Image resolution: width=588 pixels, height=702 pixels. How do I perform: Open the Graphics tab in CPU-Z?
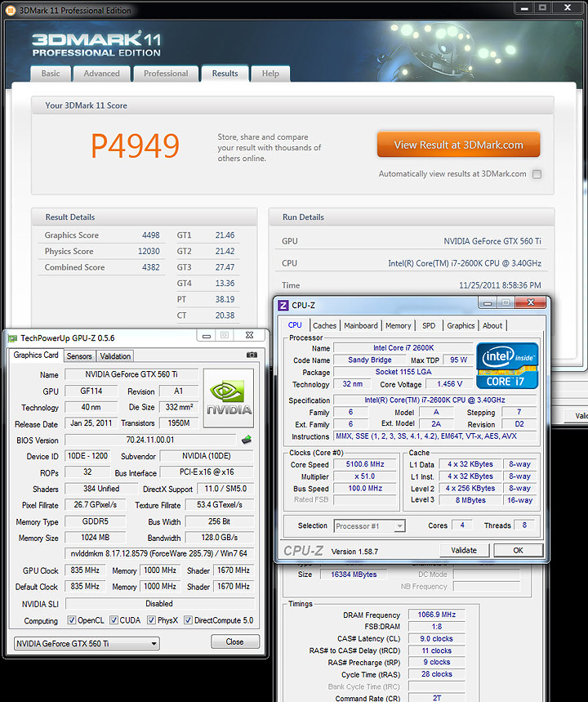point(461,325)
